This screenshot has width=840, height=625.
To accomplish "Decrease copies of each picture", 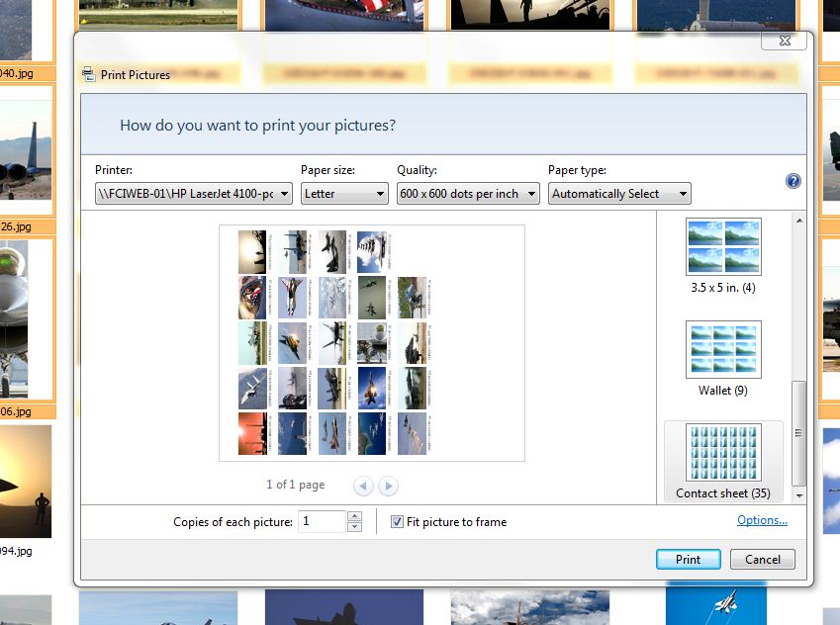I will [x=355, y=527].
